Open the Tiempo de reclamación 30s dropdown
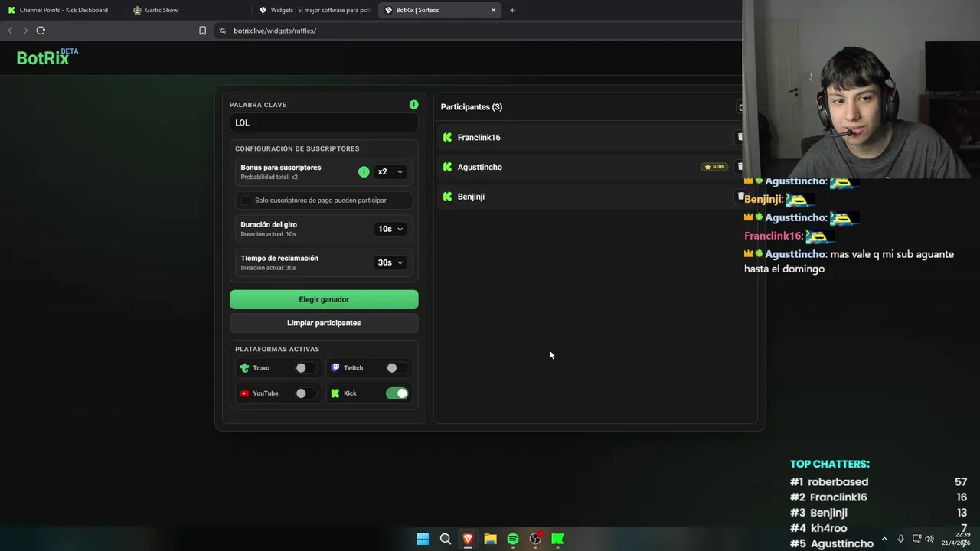The height and width of the screenshot is (551, 980). point(390,262)
